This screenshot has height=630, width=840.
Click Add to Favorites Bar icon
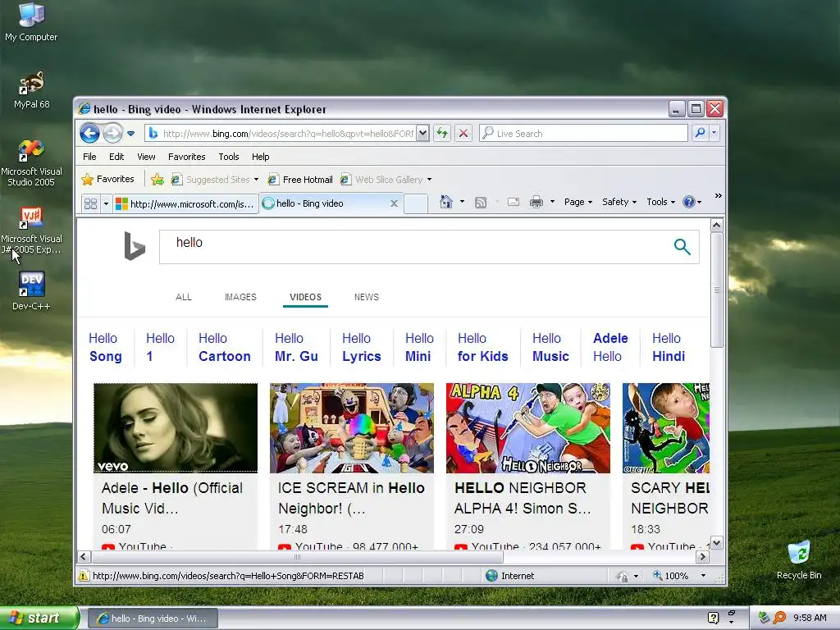coord(157,180)
